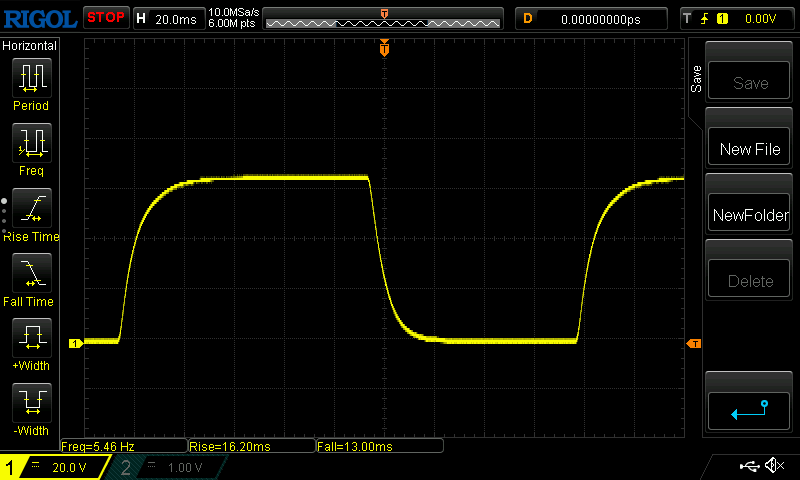Viewport: 800px width, 480px height.
Task: Click the channel 2 DC coupling symbol
Action: [x=152, y=464]
